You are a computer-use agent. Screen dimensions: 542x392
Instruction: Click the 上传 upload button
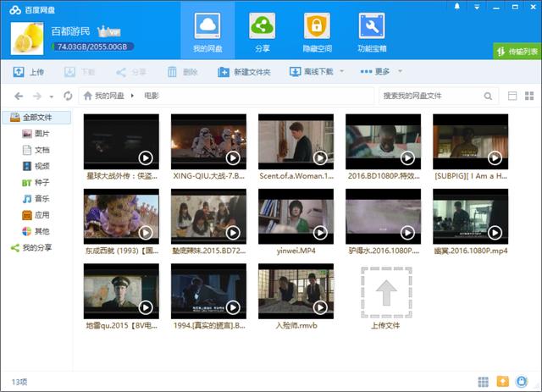pyautogui.click(x=28, y=72)
